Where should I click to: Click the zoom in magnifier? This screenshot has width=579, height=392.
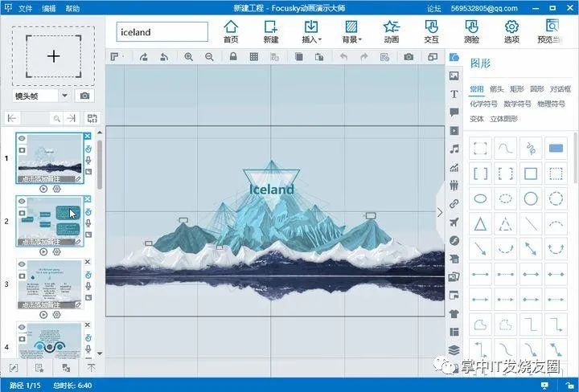[189, 57]
